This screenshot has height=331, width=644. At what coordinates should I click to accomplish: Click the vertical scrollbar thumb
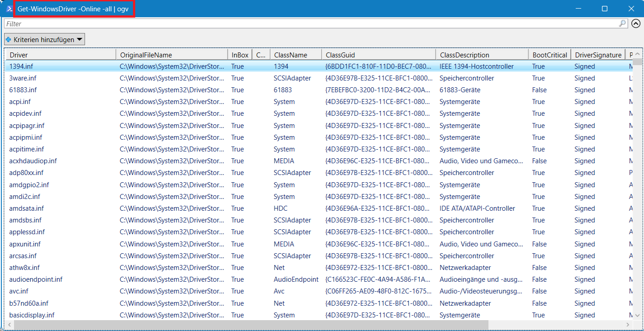pyautogui.click(x=637, y=61)
